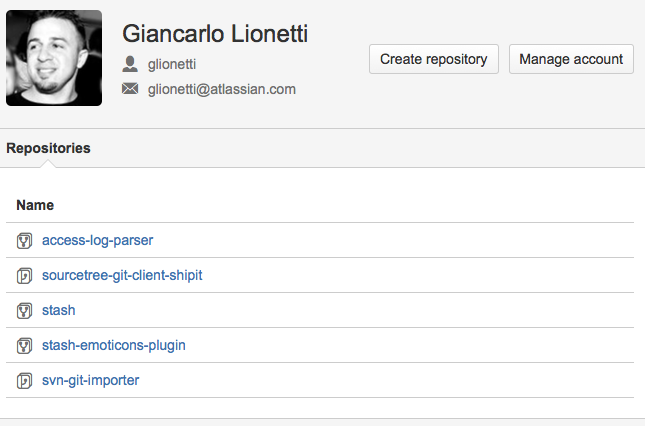Open Giancarlo Lionetti's profile avatar
645x426 pixels.
point(54,58)
